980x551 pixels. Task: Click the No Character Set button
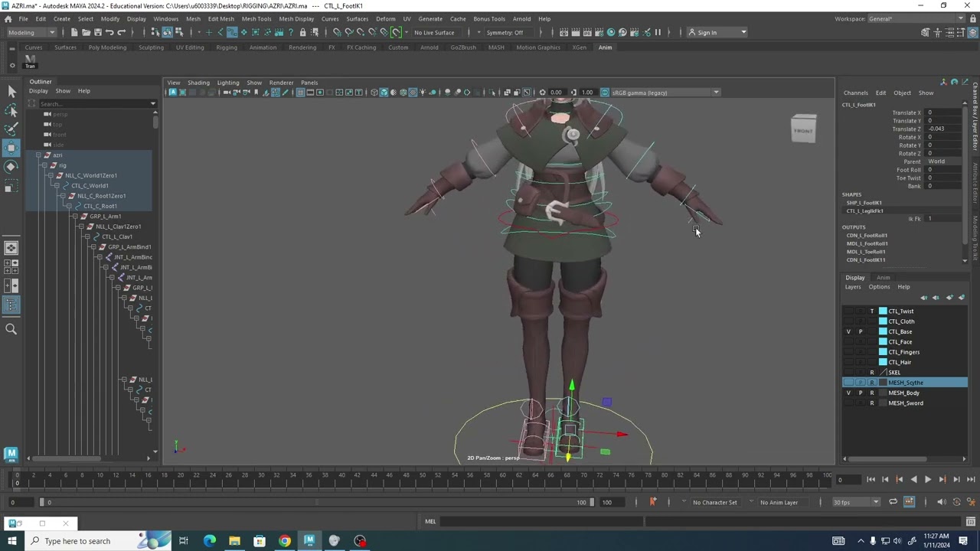714,502
